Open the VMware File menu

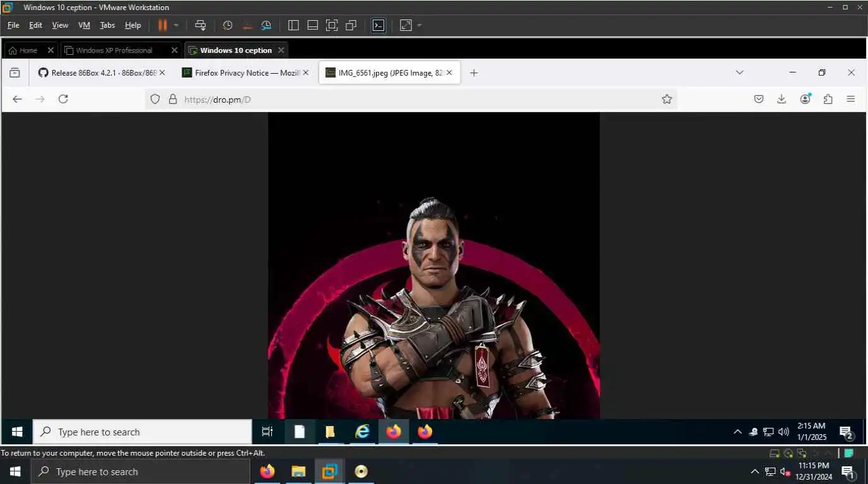[x=13, y=25]
